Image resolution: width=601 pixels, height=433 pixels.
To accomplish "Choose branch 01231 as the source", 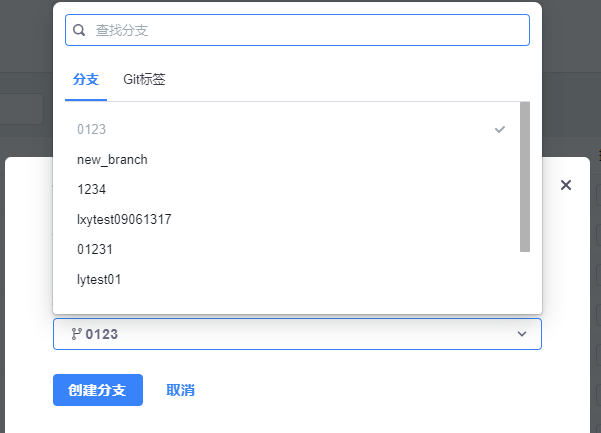I will point(95,249).
